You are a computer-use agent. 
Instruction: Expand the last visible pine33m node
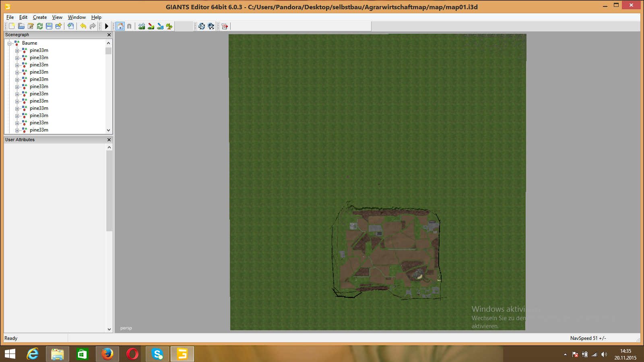(x=17, y=130)
